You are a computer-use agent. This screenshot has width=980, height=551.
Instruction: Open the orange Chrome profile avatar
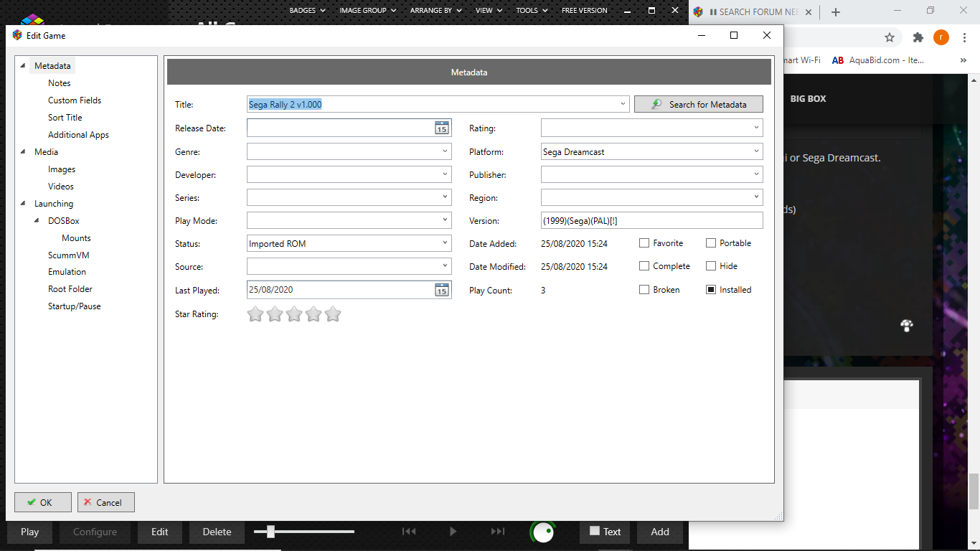click(x=941, y=37)
